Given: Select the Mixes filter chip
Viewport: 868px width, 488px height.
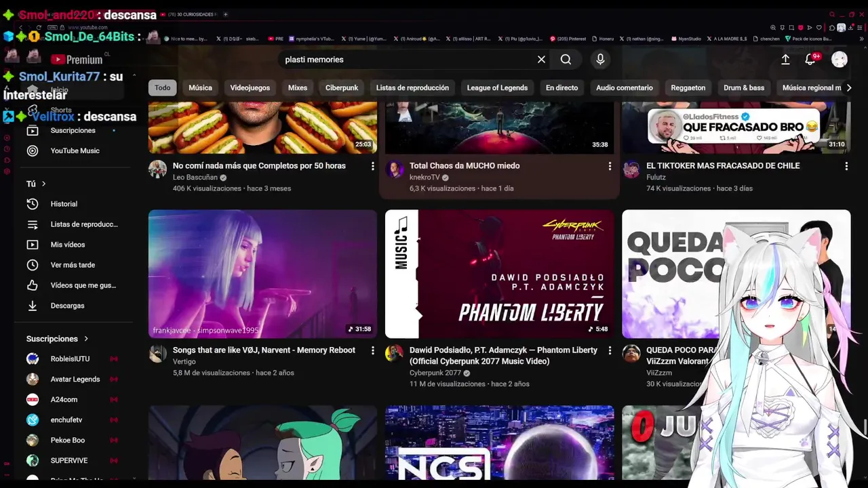Looking at the screenshot, I should point(298,87).
